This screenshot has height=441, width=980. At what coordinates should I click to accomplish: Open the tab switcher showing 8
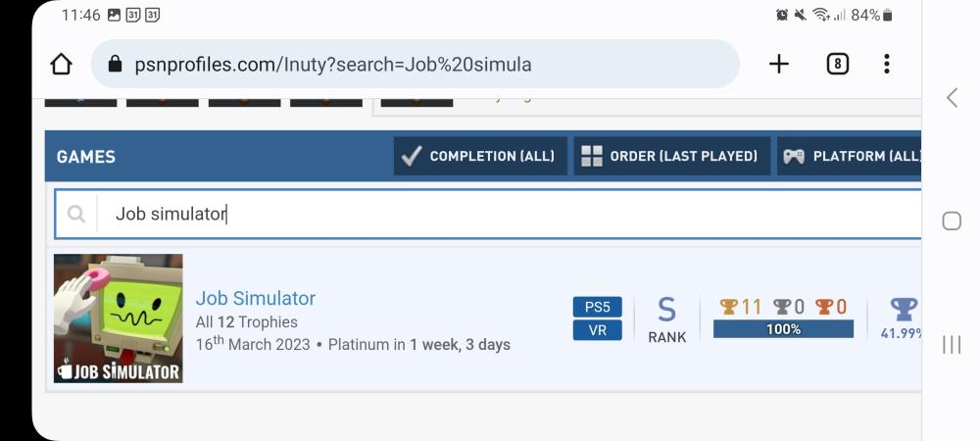point(837,65)
